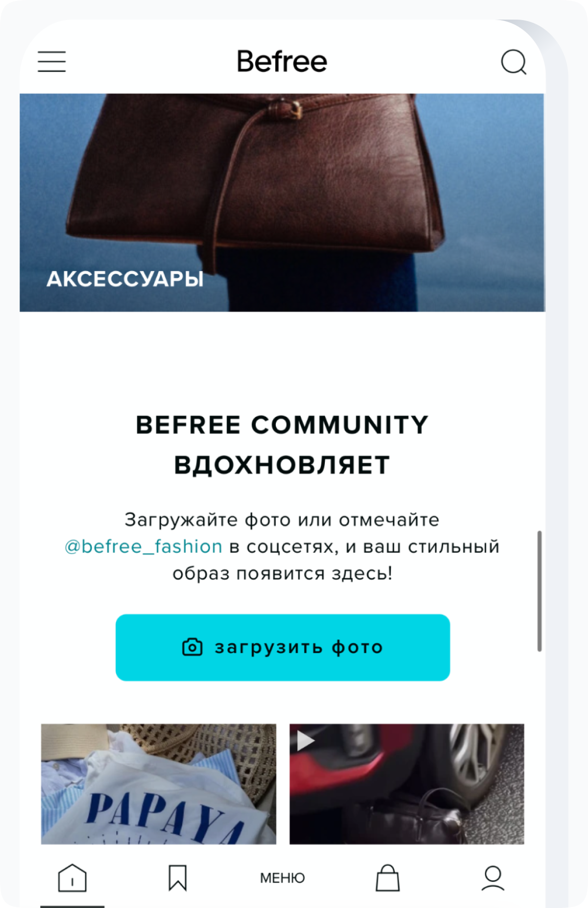Tap the search magnifier icon

coord(514,62)
